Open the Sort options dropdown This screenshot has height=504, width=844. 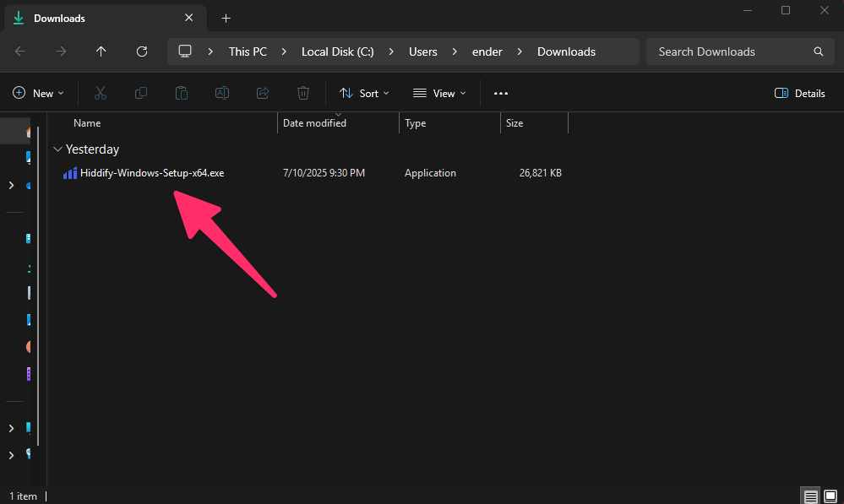pyautogui.click(x=364, y=93)
